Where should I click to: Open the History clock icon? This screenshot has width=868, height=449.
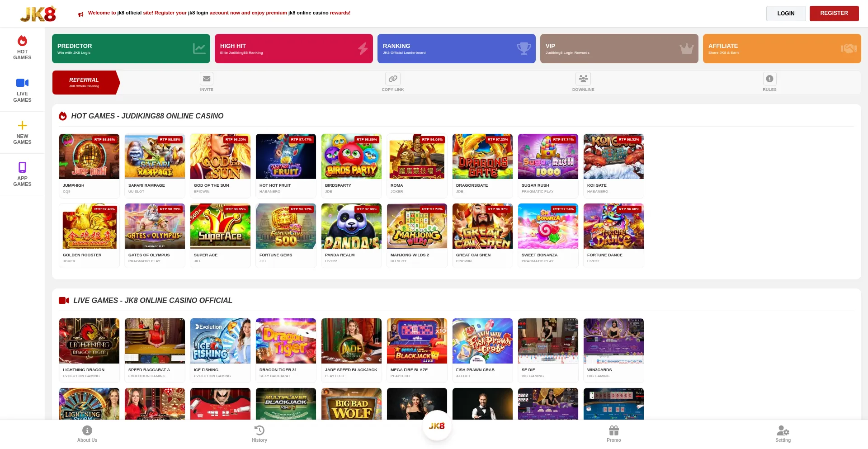point(259,430)
